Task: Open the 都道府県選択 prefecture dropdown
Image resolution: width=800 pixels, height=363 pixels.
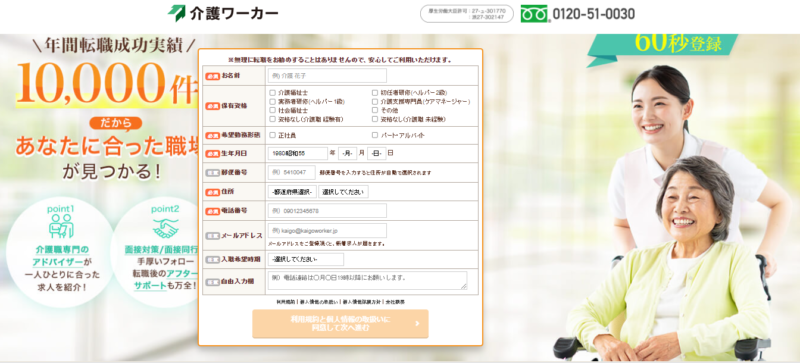Action: (292, 192)
